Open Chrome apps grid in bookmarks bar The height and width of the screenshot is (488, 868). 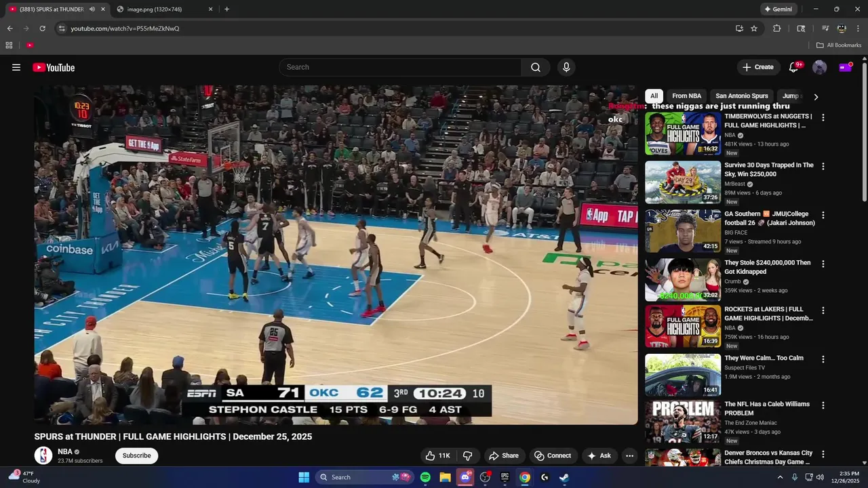(x=9, y=45)
